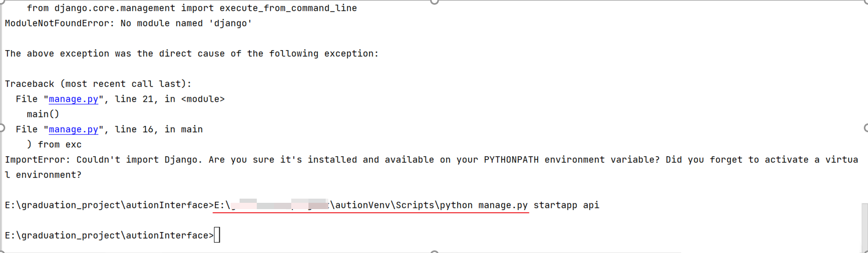Click the 'Traceback (most recent call last)' line
The image size is (868, 253).
pos(98,84)
